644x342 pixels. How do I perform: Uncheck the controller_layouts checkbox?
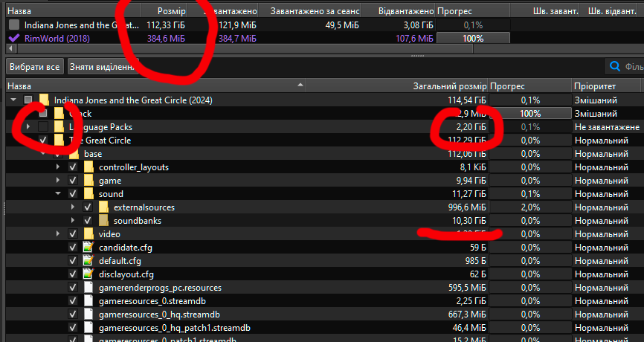click(x=73, y=167)
